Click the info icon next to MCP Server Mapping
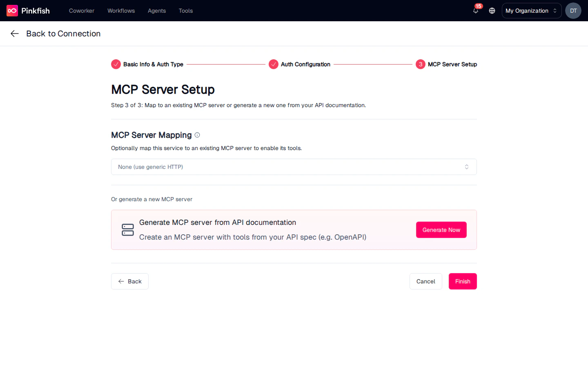 pos(197,135)
